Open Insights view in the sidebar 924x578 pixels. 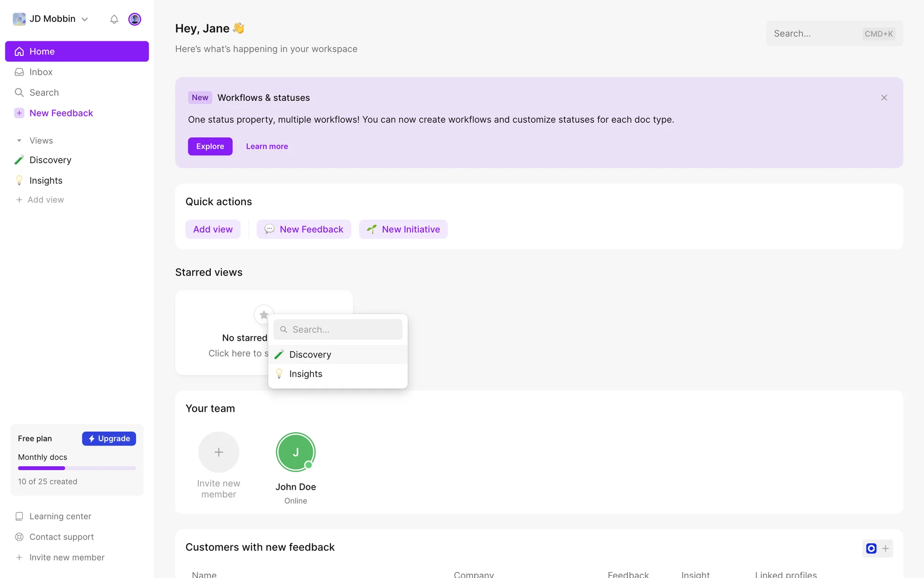point(46,181)
